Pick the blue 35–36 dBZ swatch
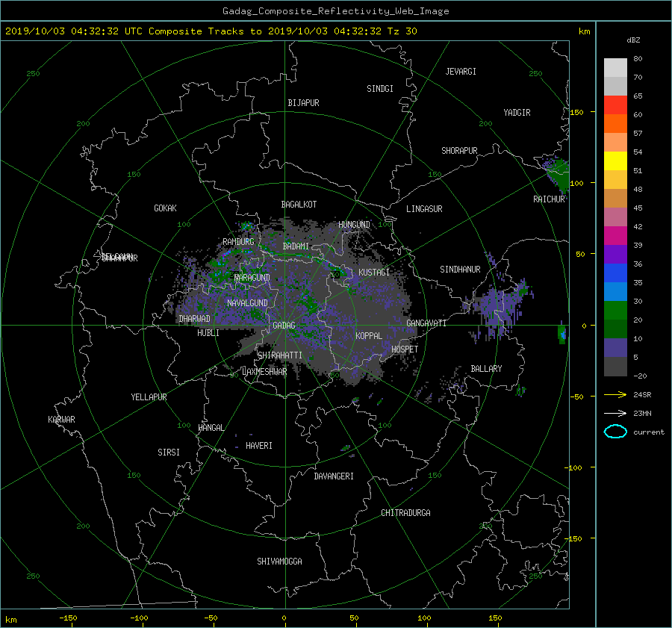This screenshot has height=628, width=672. [x=615, y=273]
